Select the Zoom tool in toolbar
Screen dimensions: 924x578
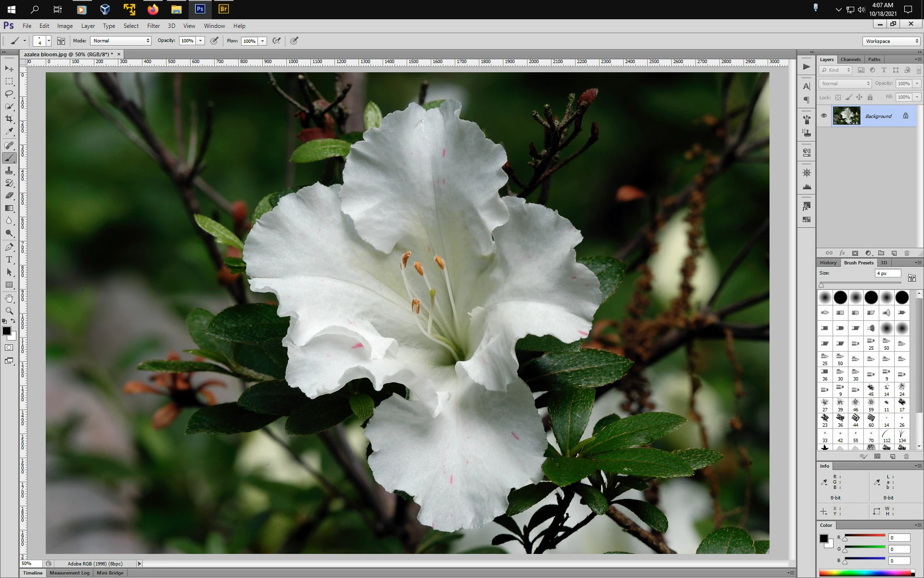[x=9, y=311]
